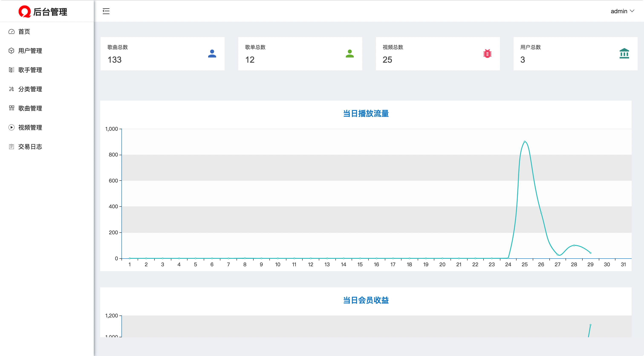Click the 后台管理 title text
644x356 pixels.
(50, 12)
